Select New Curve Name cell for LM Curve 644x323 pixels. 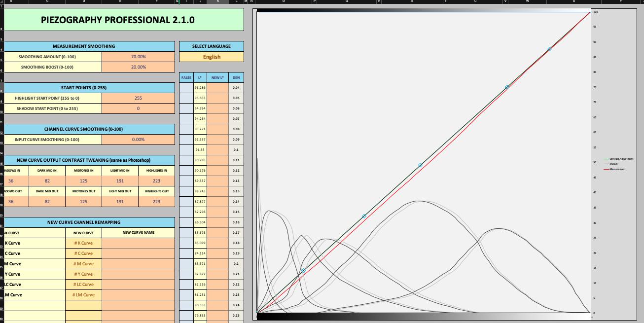coord(139,295)
